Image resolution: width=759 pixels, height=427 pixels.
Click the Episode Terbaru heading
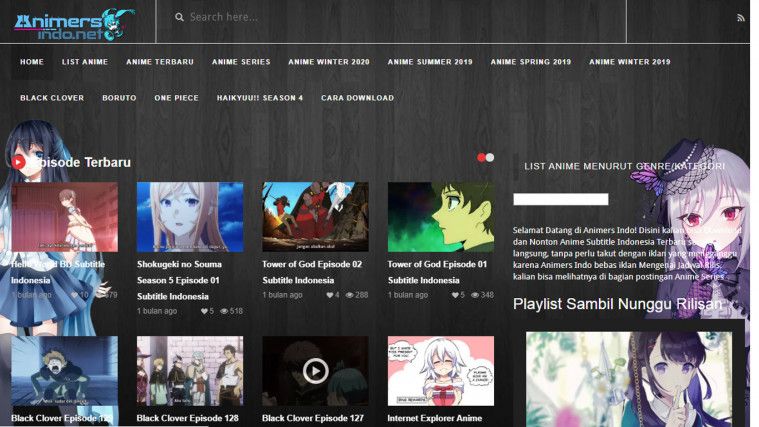coord(79,162)
